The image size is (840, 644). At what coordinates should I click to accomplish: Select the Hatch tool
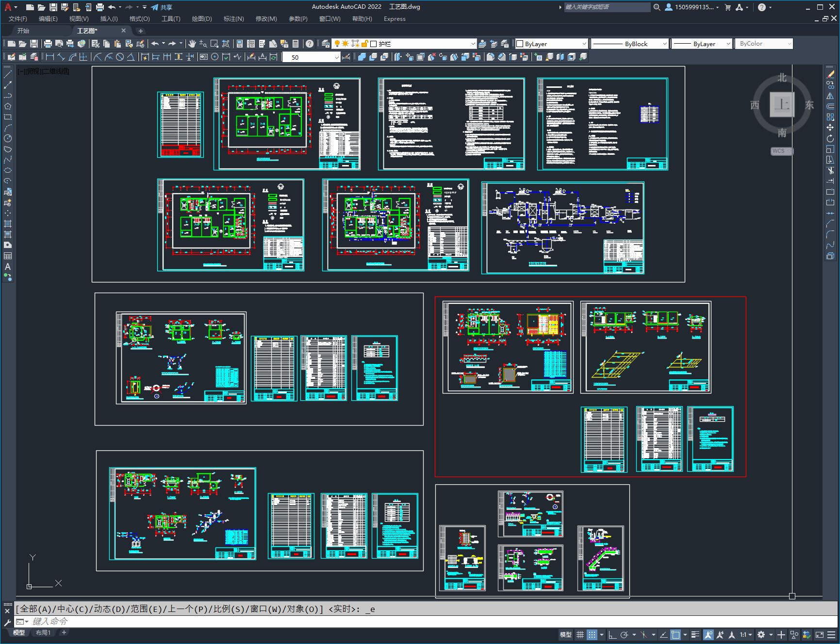tap(8, 224)
